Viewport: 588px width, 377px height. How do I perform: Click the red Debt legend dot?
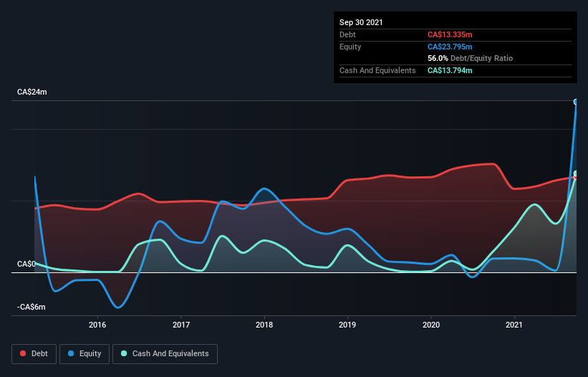(23, 353)
